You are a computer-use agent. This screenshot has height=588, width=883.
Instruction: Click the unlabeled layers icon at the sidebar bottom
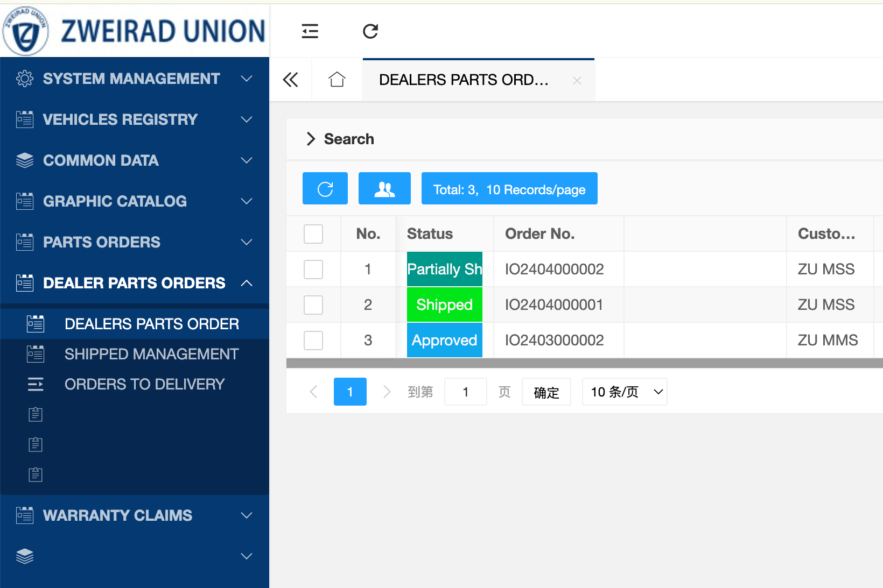click(x=25, y=556)
